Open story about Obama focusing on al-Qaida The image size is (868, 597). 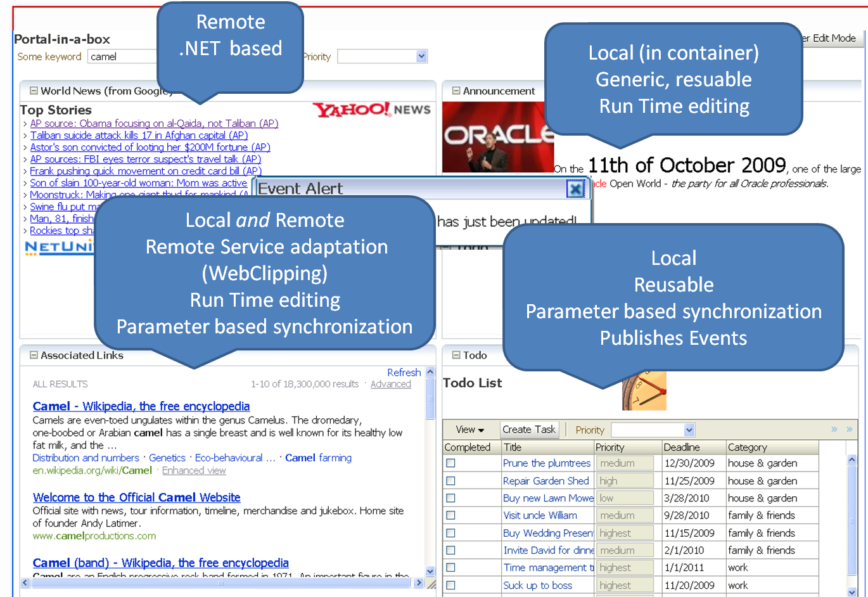coord(155,124)
